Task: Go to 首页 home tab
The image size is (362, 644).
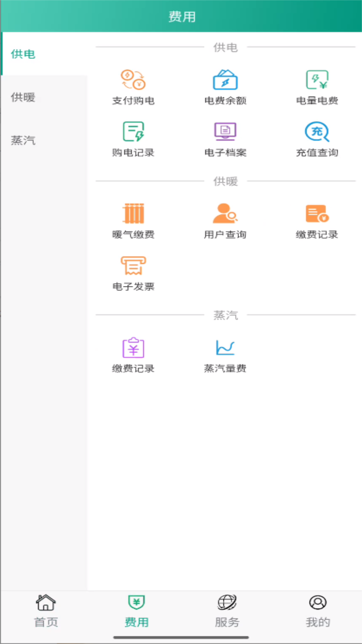Action: coord(46,610)
